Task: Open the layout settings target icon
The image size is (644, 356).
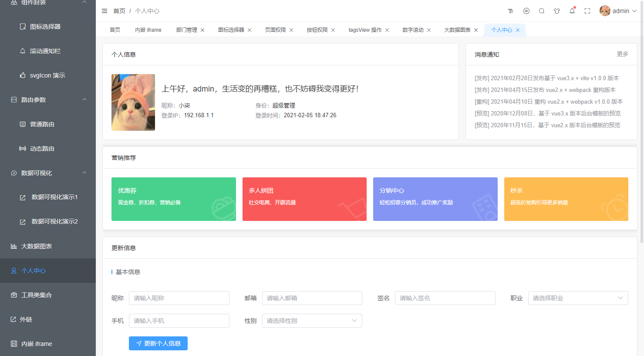Action: tap(526, 11)
